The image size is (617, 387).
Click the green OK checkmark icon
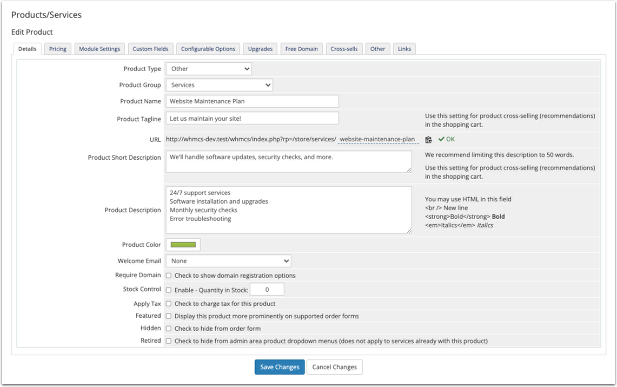click(x=441, y=139)
